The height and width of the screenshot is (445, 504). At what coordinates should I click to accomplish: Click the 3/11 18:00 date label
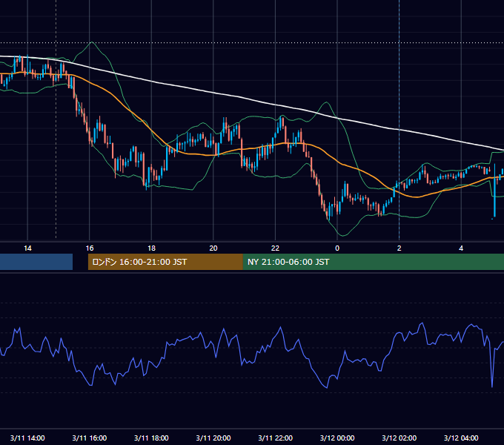click(151, 438)
